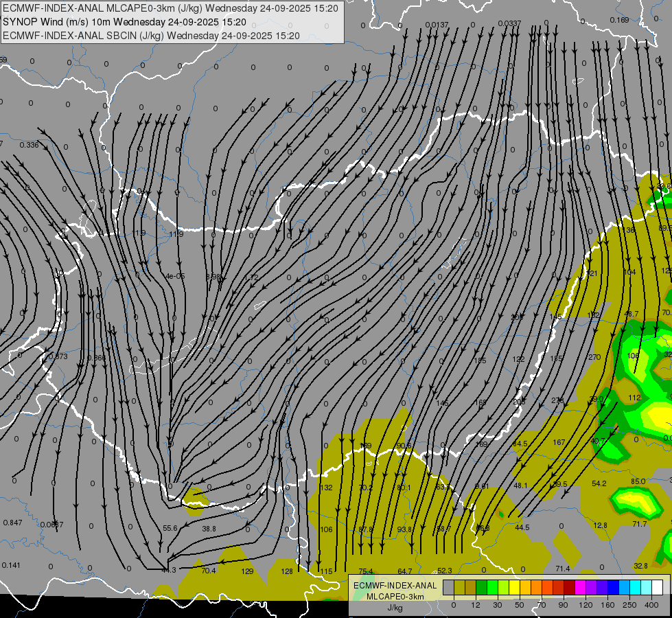Select the SBCIN title line in header
The height and width of the screenshot is (618, 672).
coord(151,36)
